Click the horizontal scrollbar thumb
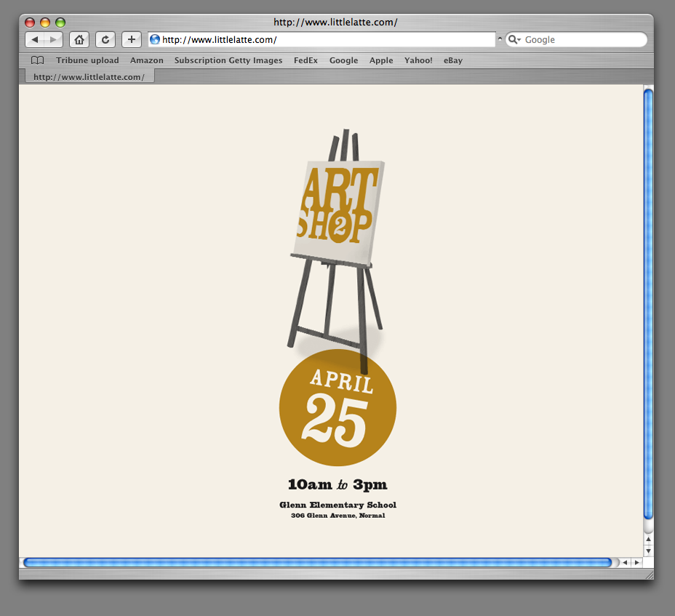The height and width of the screenshot is (616, 675). [318, 562]
